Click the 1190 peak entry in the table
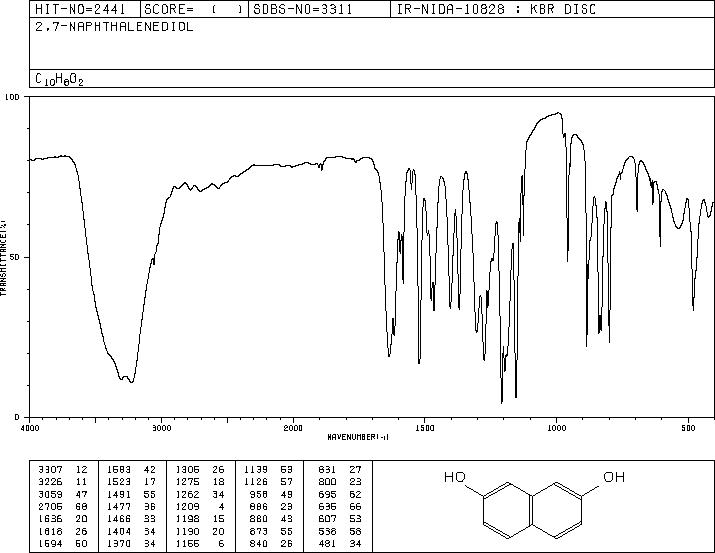The height and width of the screenshot is (553, 715). coord(200,531)
